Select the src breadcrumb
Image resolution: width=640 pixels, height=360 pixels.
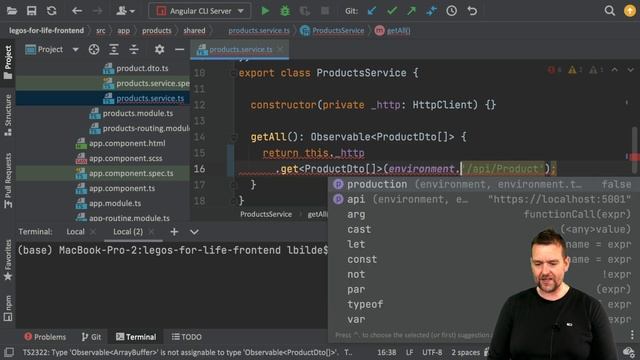click(x=100, y=31)
